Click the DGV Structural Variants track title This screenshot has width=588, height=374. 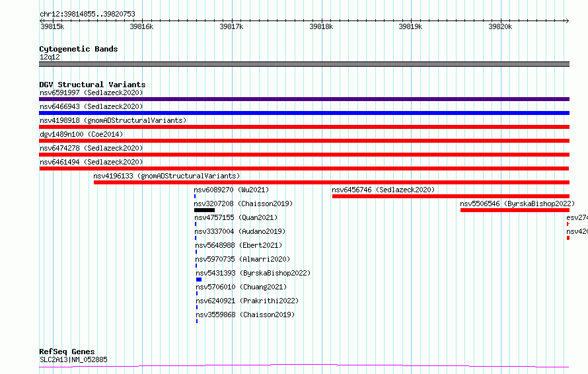click(x=92, y=85)
